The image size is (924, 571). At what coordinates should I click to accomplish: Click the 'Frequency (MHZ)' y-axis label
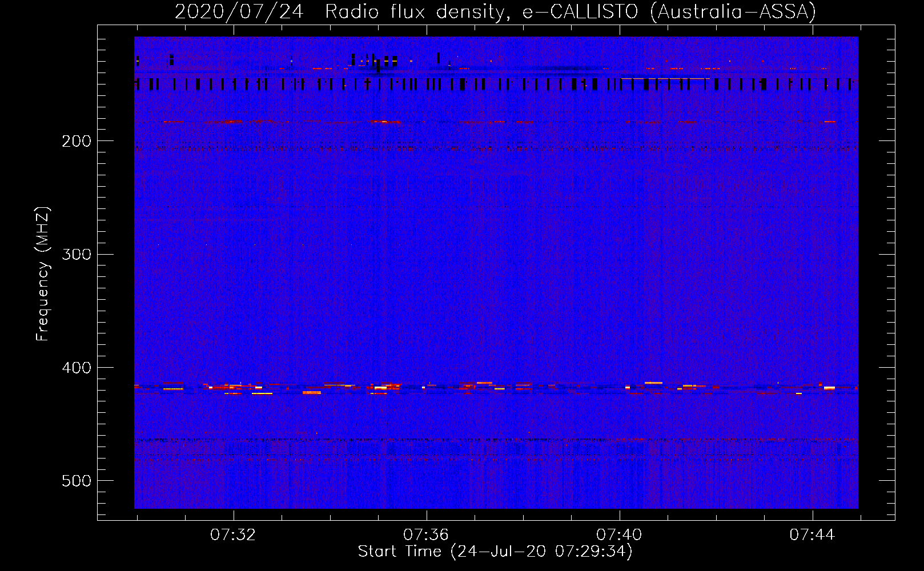click(43, 274)
